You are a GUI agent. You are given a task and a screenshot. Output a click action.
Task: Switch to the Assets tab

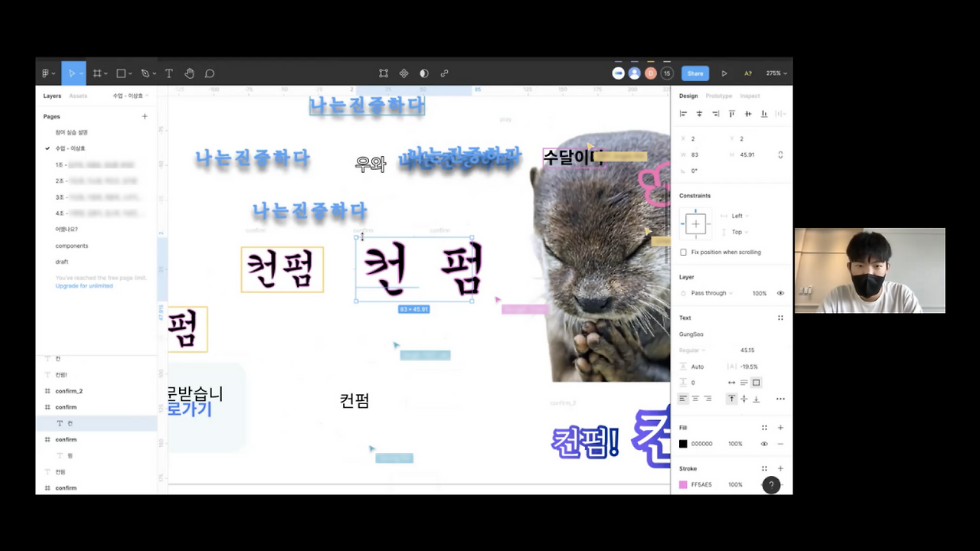78,96
